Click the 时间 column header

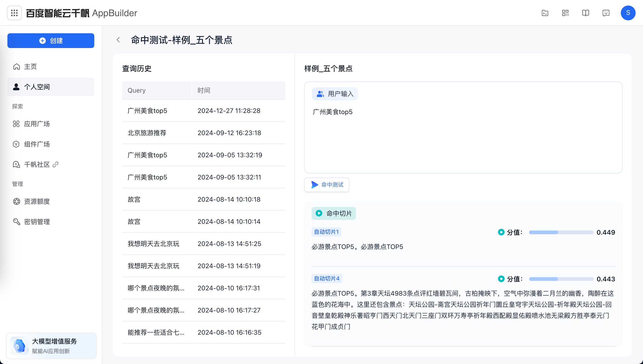pyautogui.click(x=238, y=90)
